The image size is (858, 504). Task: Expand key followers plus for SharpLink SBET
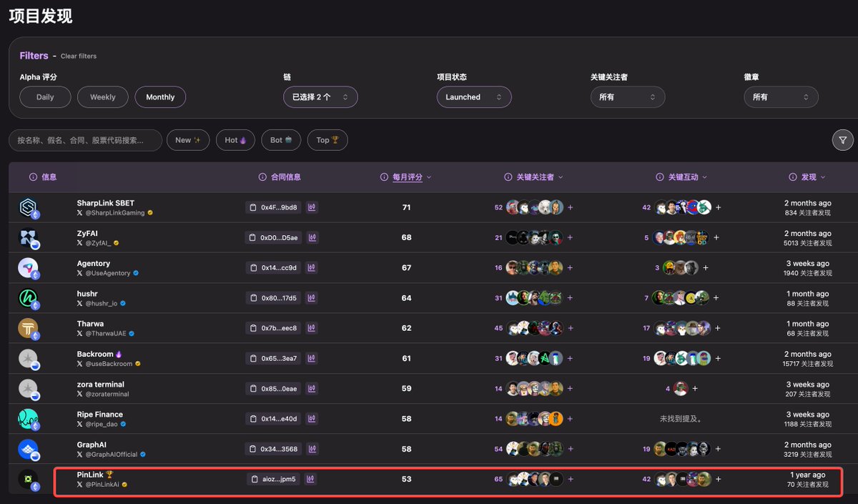tap(570, 207)
